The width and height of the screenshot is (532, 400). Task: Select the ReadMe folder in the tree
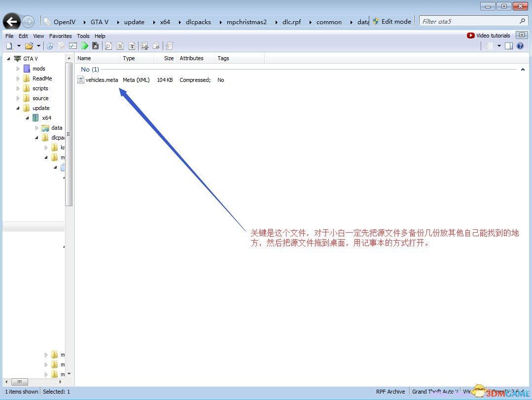pos(42,78)
